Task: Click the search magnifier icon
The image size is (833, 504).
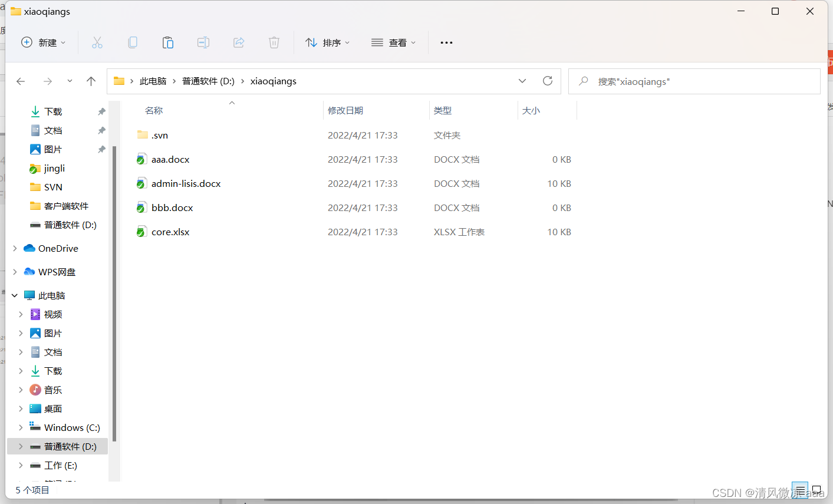Action: click(x=584, y=81)
